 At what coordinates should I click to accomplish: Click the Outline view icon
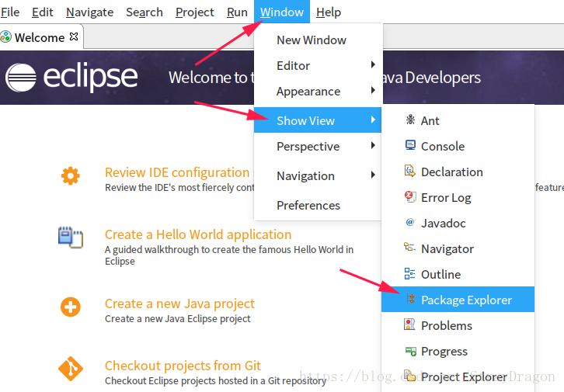click(x=409, y=273)
